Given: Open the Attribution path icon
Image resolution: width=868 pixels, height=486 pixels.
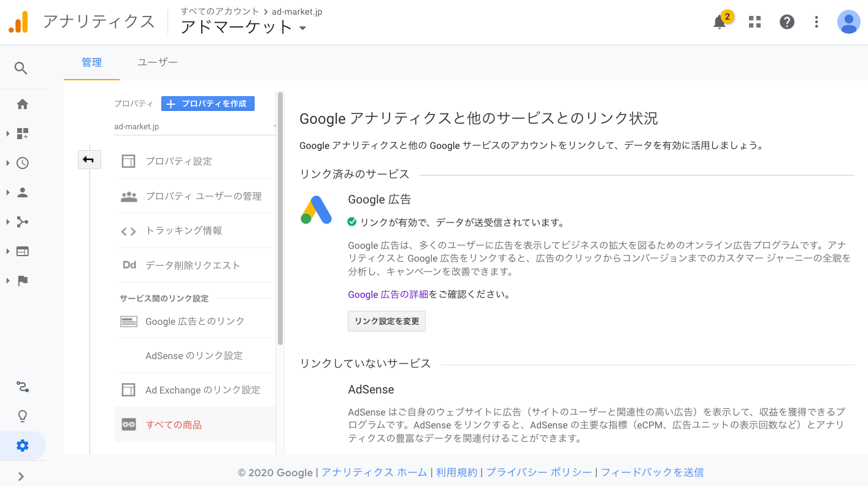Looking at the screenshot, I should click(x=23, y=387).
